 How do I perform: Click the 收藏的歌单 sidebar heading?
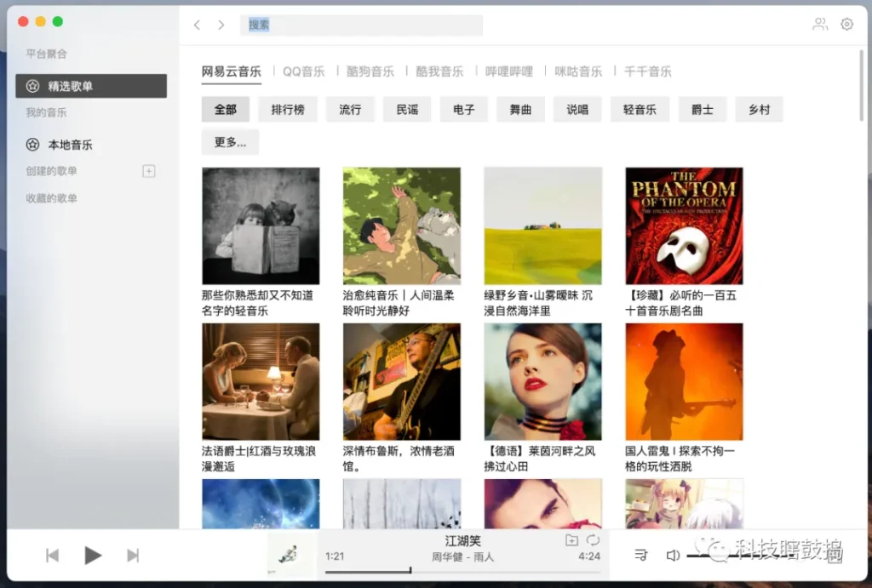point(51,198)
